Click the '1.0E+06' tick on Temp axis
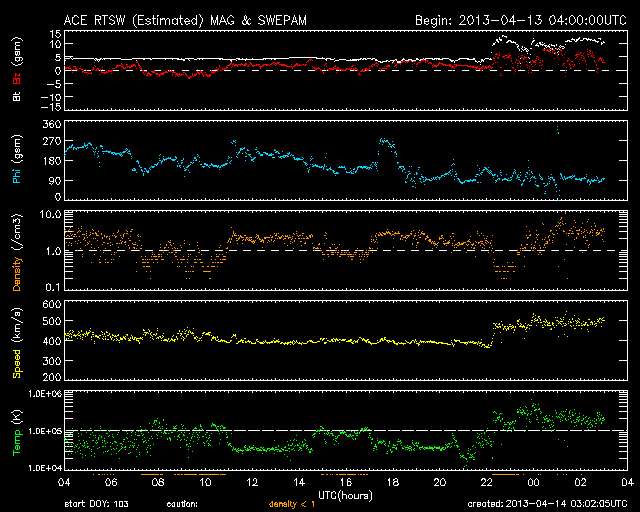The image size is (640, 512). point(45,394)
